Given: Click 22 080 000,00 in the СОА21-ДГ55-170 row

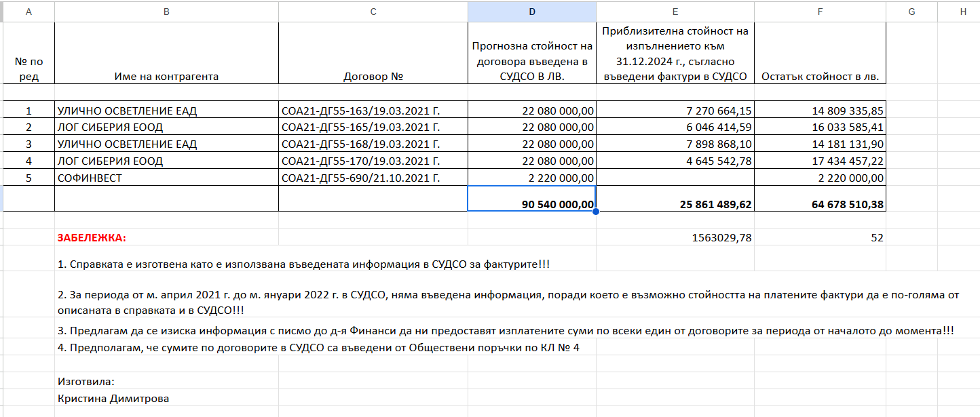Looking at the screenshot, I should click(532, 161).
